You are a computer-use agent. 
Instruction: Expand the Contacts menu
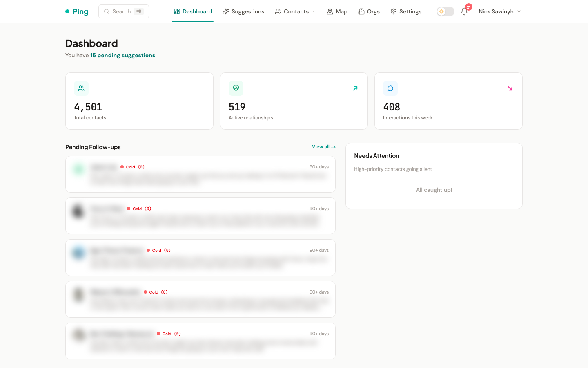click(x=295, y=11)
